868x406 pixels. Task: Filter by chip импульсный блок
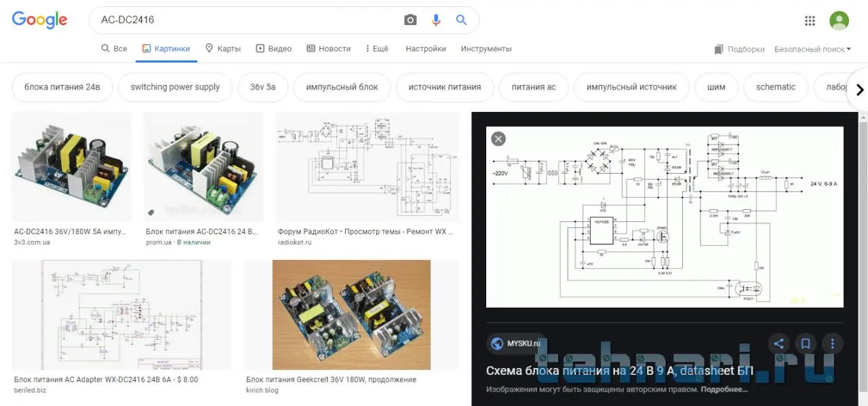[x=342, y=87]
